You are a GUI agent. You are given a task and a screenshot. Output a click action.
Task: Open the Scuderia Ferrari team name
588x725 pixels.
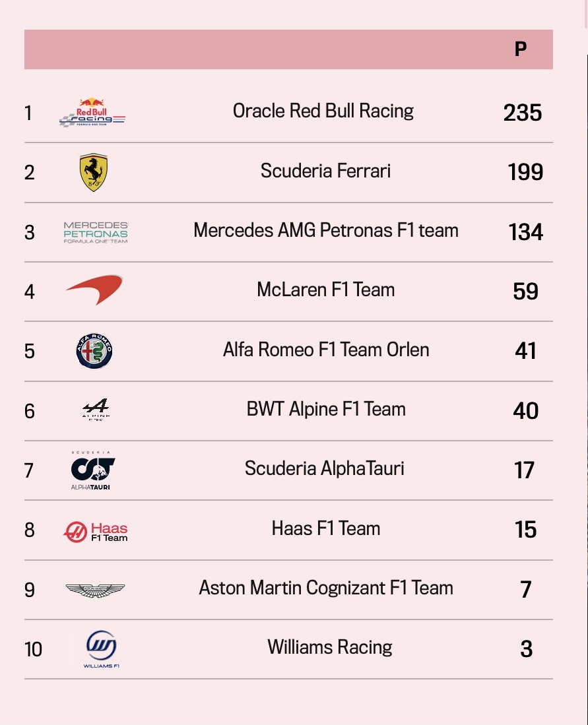(326, 171)
